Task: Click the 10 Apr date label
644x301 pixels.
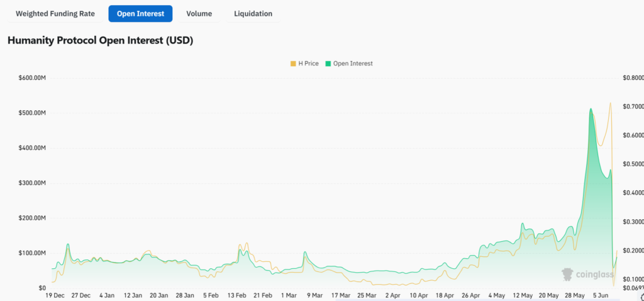Action: pyautogui.click(x=418, y=295)
